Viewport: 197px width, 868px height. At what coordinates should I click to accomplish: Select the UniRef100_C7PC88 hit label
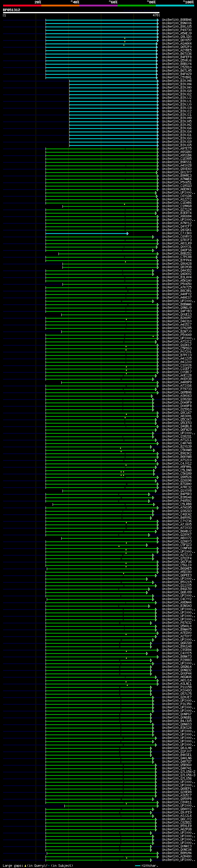click(177, 257)
